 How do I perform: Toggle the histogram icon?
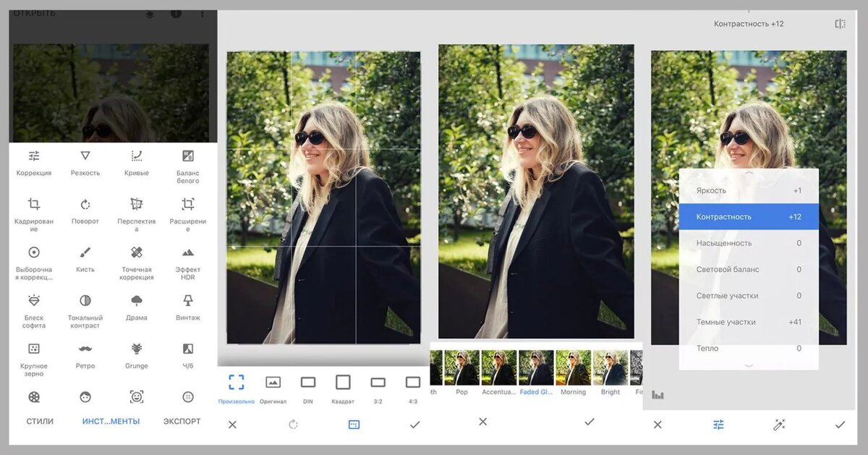(x=658, y=395)
